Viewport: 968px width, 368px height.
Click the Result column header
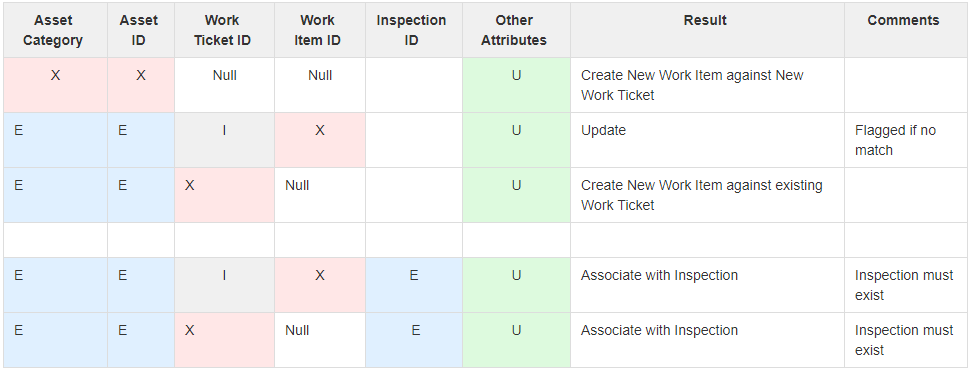click(707, 30)
